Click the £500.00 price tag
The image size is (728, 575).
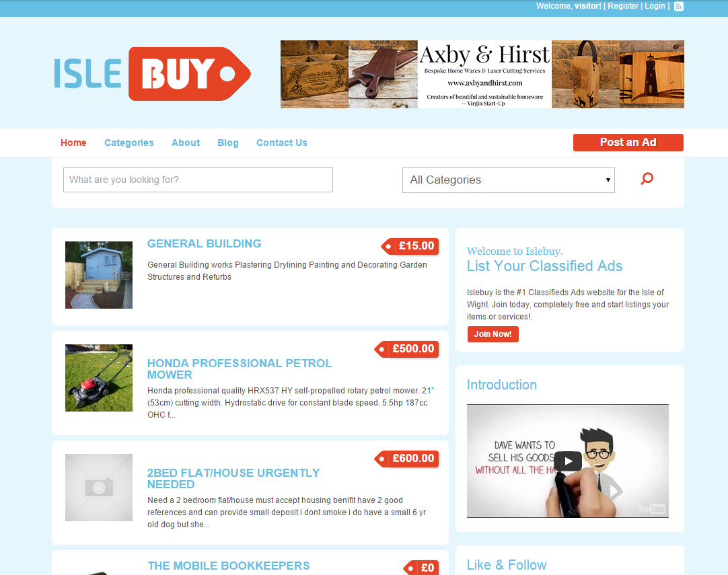click(406, 349)
